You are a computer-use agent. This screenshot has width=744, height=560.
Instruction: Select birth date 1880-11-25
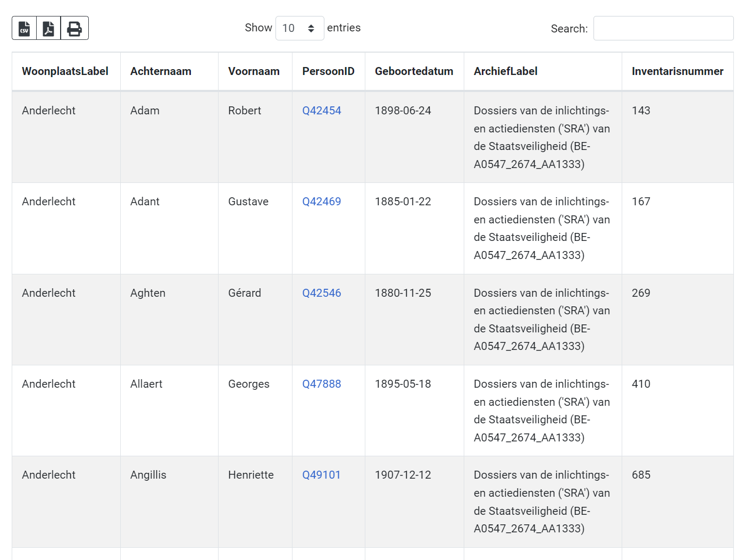click(403, 293)
